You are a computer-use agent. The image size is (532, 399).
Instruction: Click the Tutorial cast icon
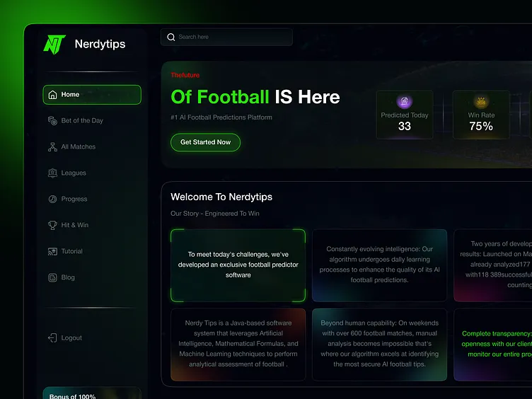[52, 251]
